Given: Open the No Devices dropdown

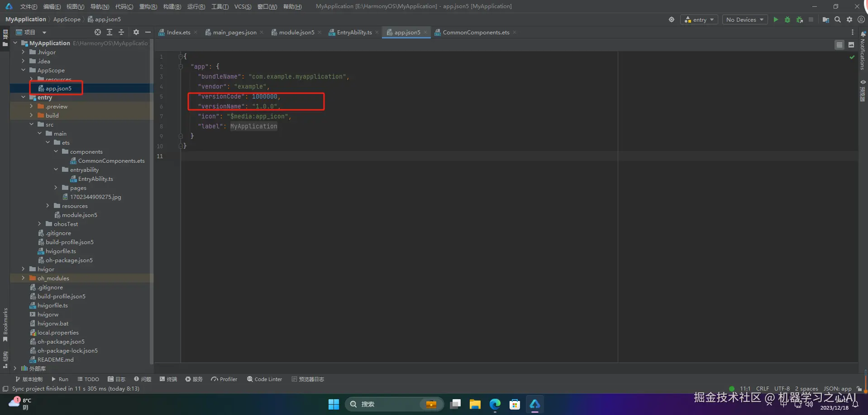Looking at the screenshot, I should click(x=745, y=19).
